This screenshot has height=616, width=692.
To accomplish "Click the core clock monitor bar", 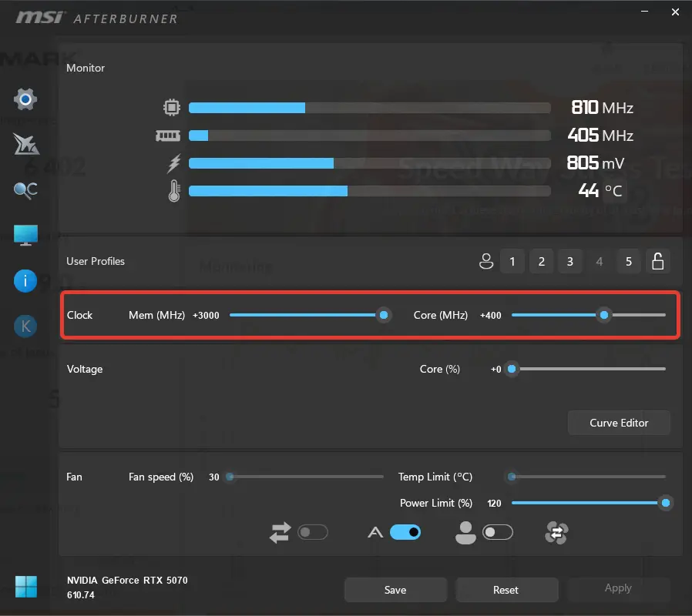I will pyautogui.click(x=370, y=108).
